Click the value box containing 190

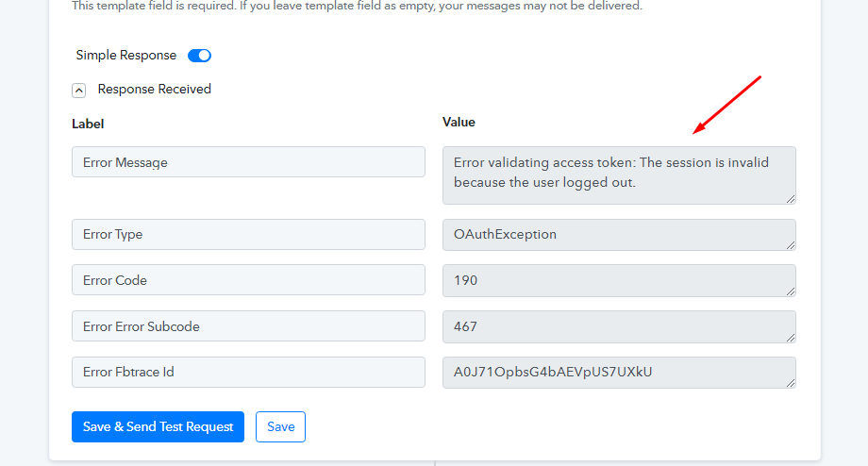619,280
